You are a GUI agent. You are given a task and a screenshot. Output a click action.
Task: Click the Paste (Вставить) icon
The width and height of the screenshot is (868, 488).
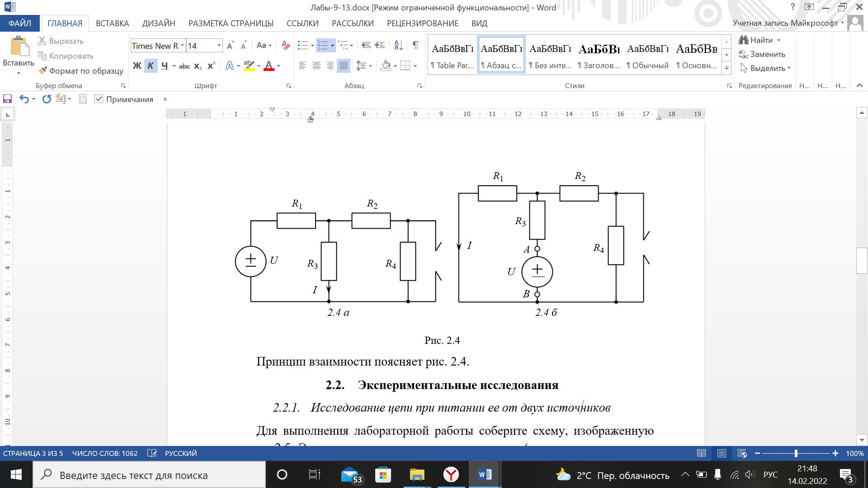click(19, 47)
